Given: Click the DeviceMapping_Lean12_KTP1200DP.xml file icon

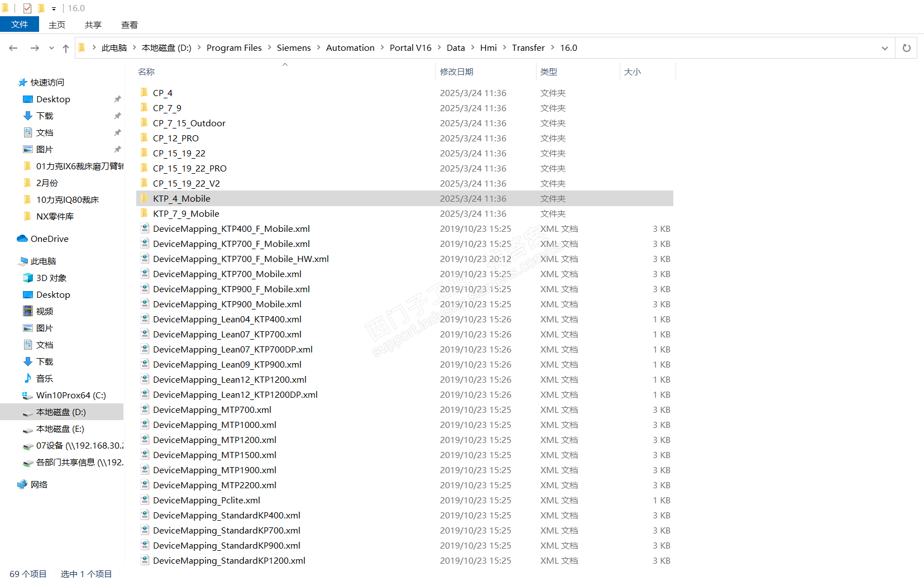Looking at the screenshot, I should (x=145, y=394).
